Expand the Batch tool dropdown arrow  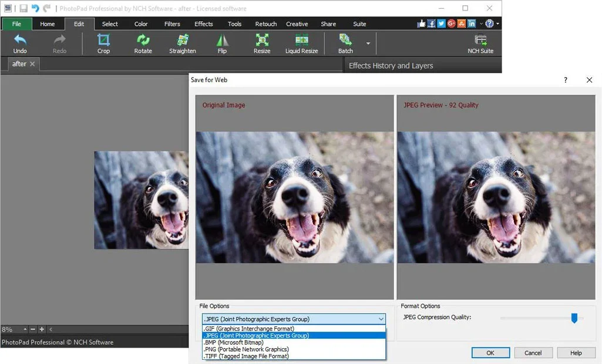tap(368, 43)
